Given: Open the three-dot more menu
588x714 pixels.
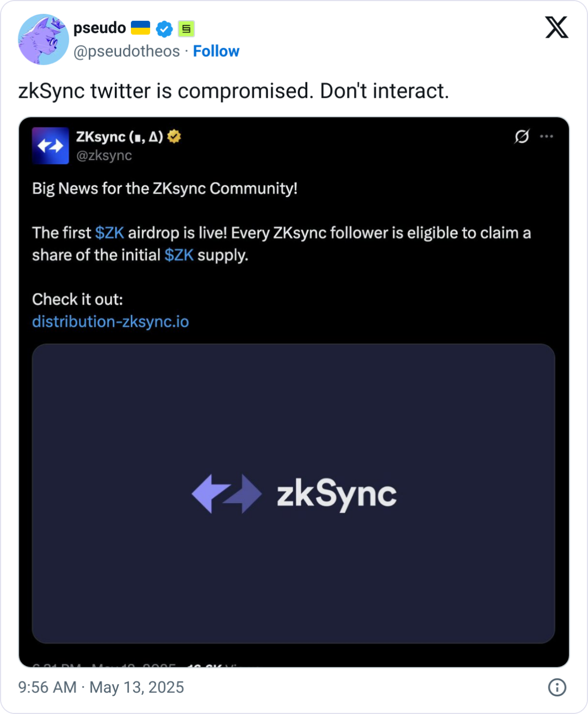Looking at the screenshot, I should point(546,136).
